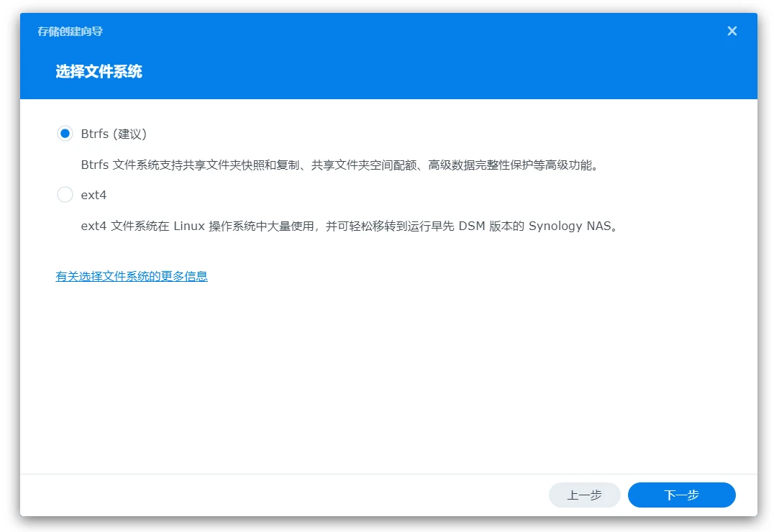Click the sentence starting "Btrfs 文件系统支持"
Viewport: 774px width, 532px height.
[x=340, y=165]
